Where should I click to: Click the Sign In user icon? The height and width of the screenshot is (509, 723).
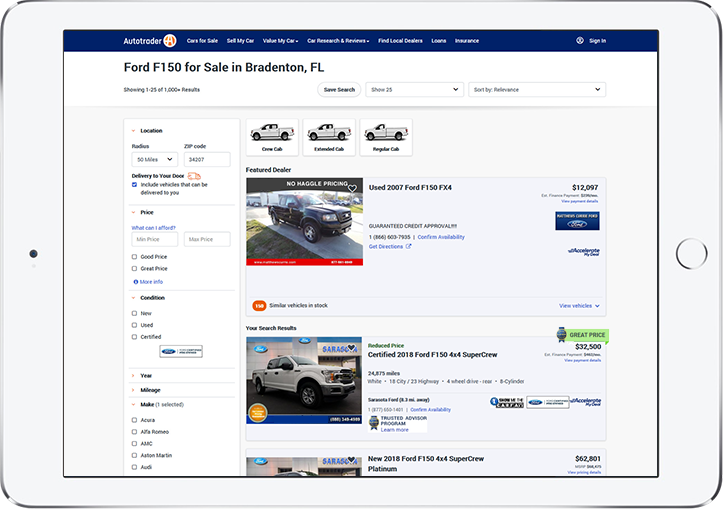[x=580, y=41]
